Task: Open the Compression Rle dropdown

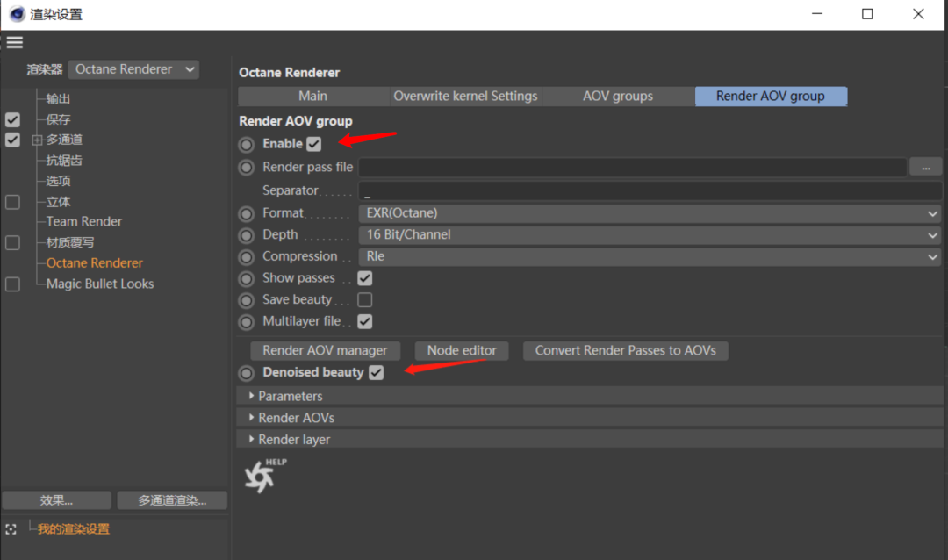Action: tap(650, 257)
